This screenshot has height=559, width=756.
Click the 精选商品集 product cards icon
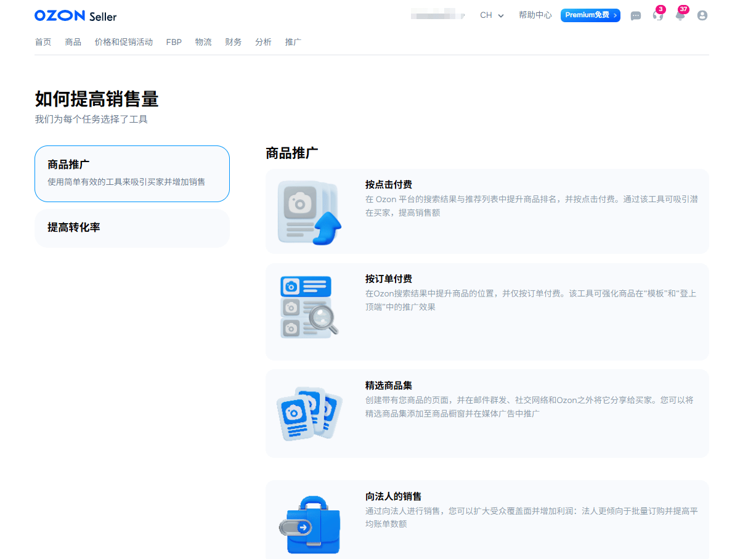pos(309,413)
